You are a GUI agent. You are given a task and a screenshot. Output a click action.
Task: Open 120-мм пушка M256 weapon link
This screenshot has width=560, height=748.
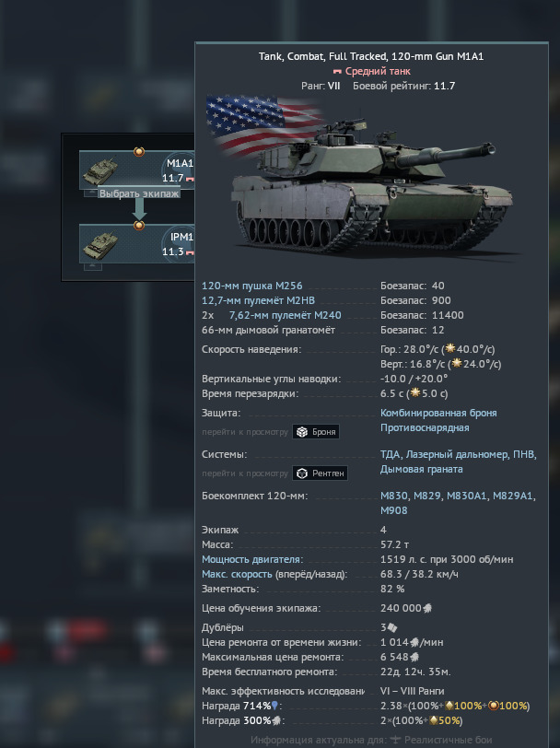[251, 286]
